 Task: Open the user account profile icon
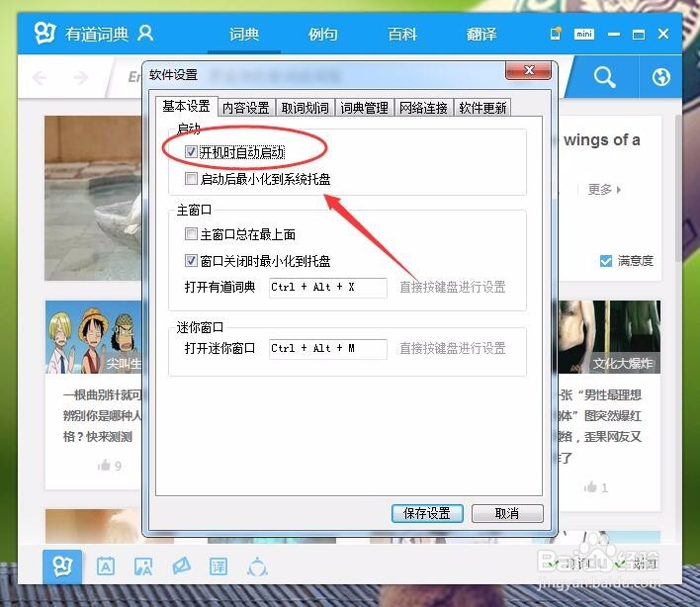tap(145, 33)
